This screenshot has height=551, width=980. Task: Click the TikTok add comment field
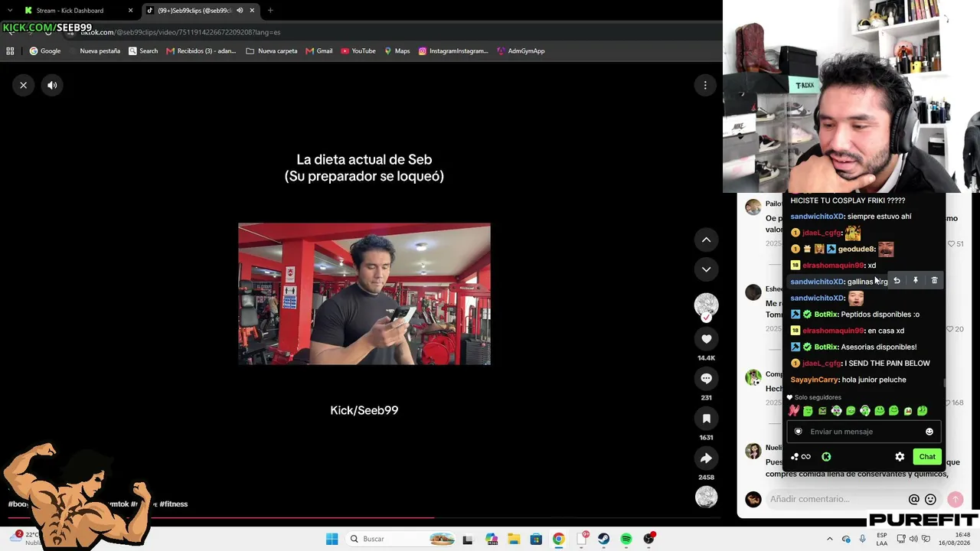pyautogui.click(x=835, y=499)
